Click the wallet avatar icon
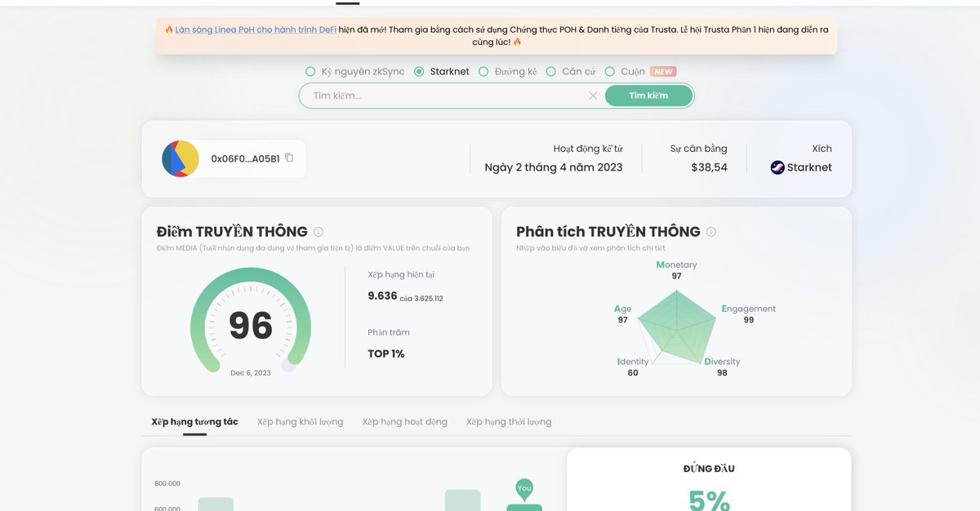Screen dimensions: 980x511 point(180,159)
